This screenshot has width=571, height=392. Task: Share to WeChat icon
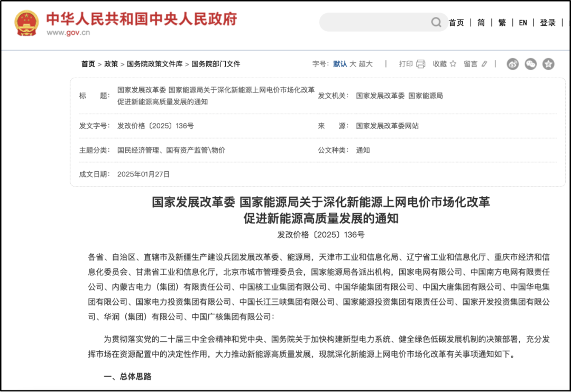(531, 64)
